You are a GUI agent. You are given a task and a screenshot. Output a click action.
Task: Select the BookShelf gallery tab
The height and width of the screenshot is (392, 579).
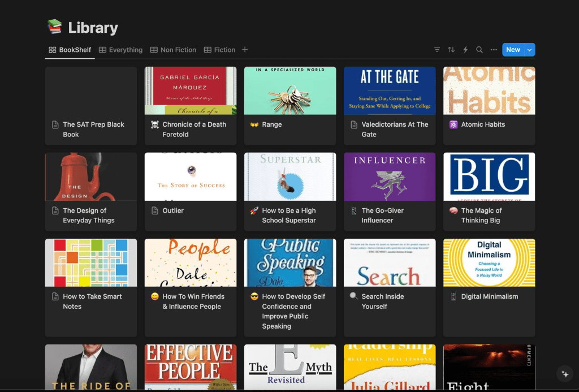(x=70, y=50)
